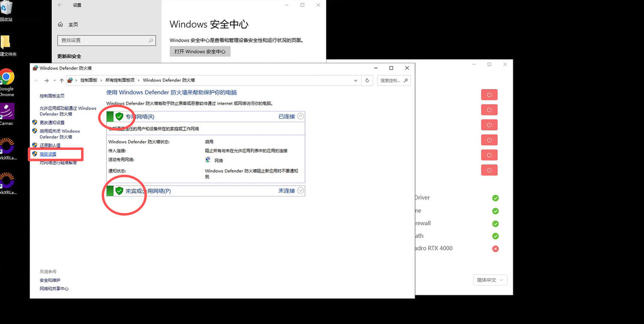This screenshot has height=324, width=644.
Task: Click the back arrow in the firewall window
Action: click(36, 80)
